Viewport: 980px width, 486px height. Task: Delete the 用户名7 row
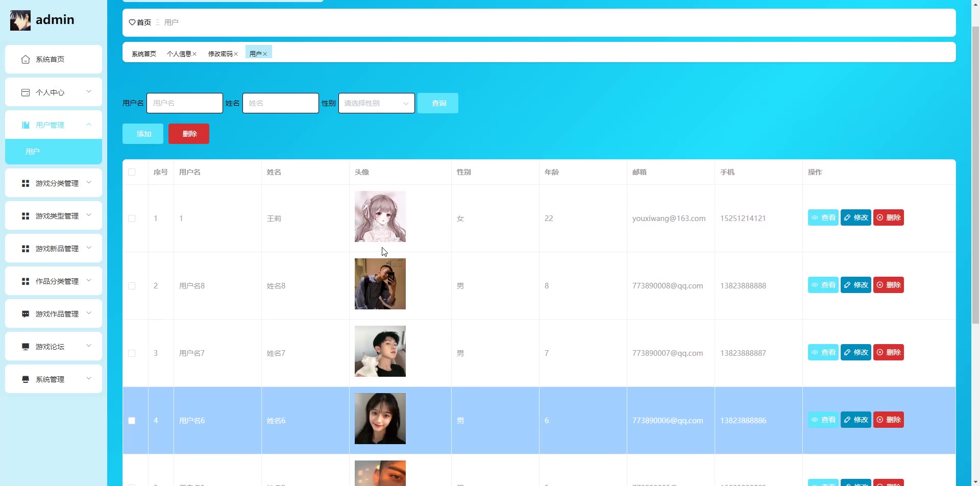tap(889, 352)
